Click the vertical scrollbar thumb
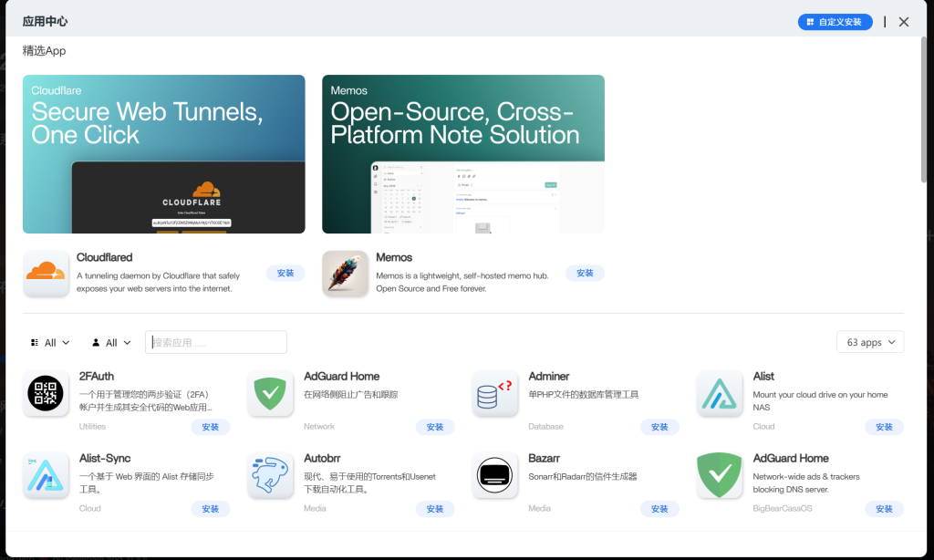The image size is (934, 560). [x=924, y=110]
